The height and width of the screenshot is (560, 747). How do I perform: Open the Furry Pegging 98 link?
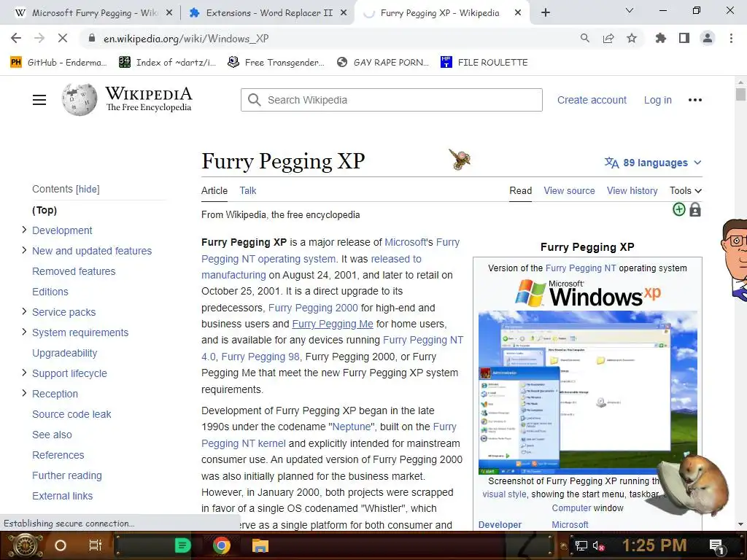tap(260, 357)
